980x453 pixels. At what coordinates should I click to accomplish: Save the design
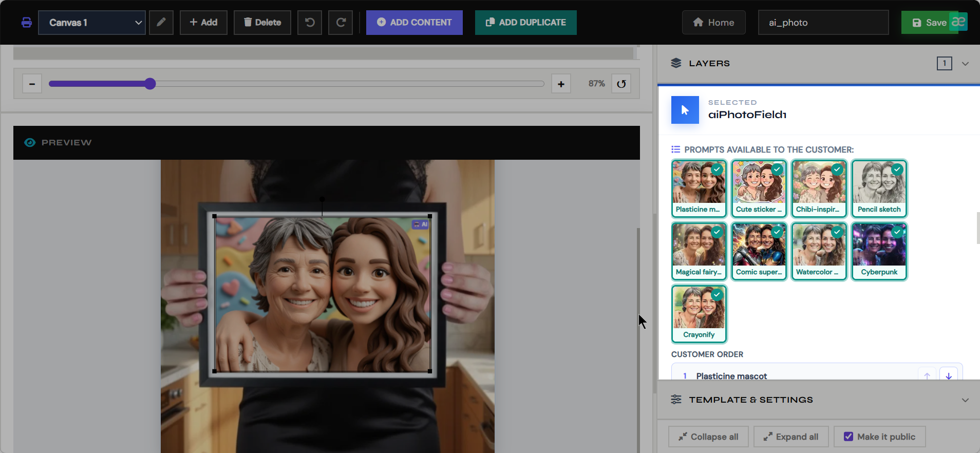click(x=929, y=23)
